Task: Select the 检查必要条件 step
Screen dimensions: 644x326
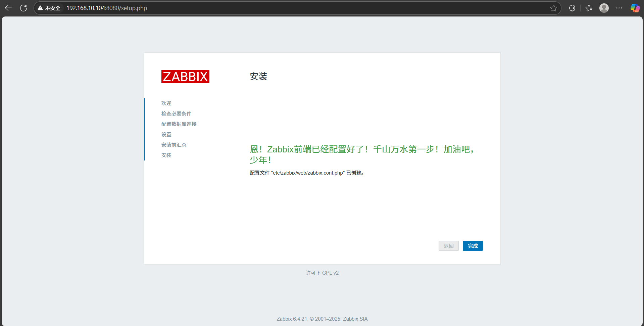Action: pos(176,114)
